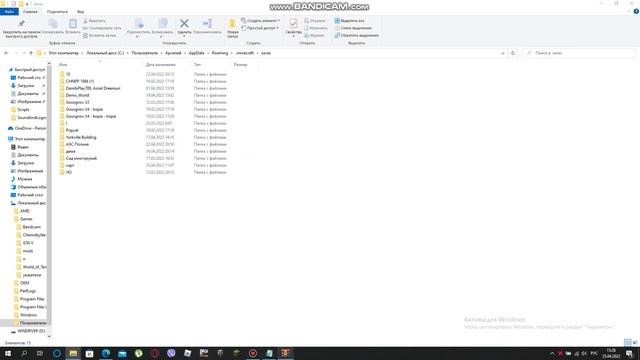Select OneDrive - Personal in the sidebar
The image size is (640, 360).
27,128
